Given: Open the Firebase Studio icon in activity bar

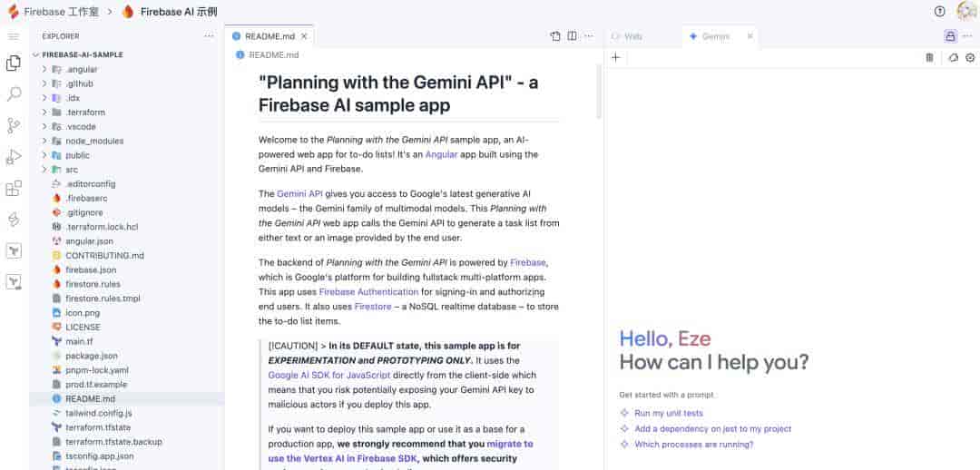Looking at the screenshot, I should coord(13,220).
